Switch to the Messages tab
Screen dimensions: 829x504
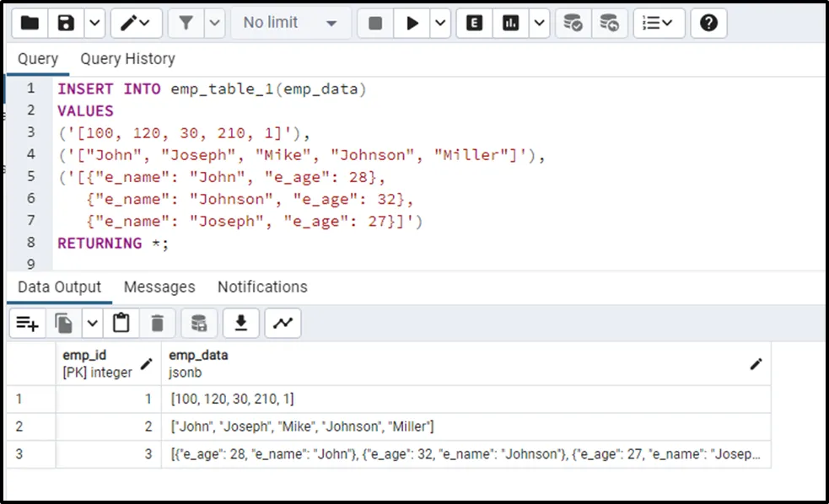159,287
